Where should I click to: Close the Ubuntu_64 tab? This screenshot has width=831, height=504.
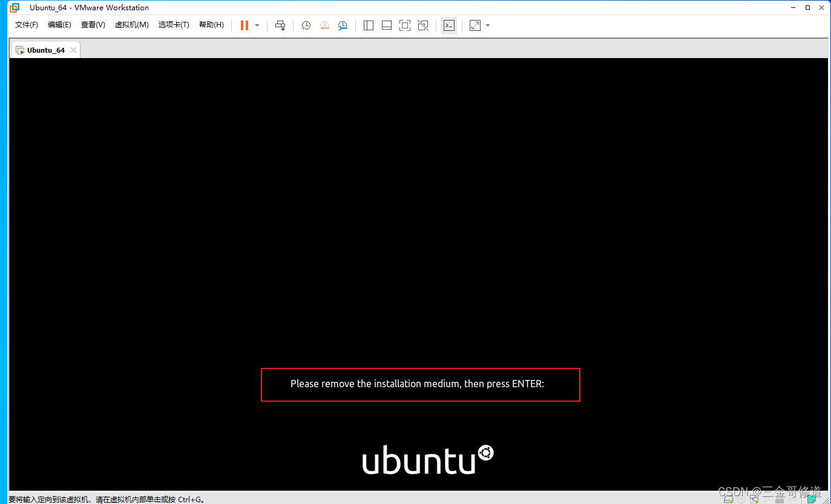click(74, 50)
